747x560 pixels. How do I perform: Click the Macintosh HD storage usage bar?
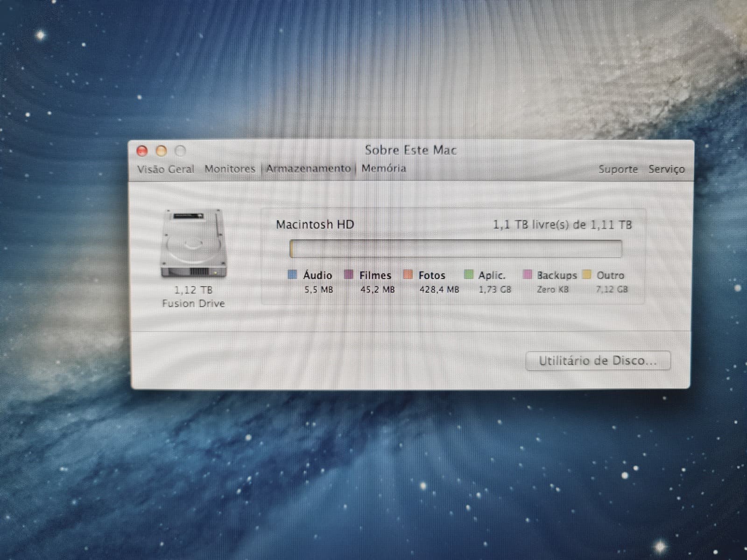tap(456, 249)
